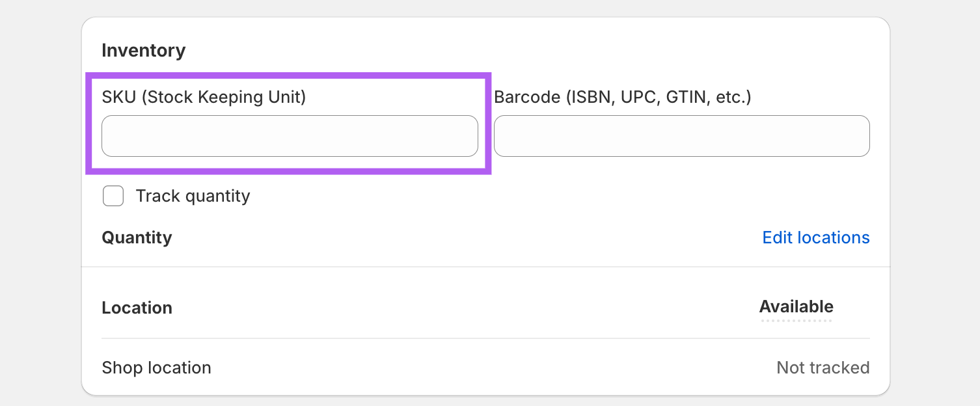Click the "Track quantity" label text
This screenshot has width=980, height=406.
(x=193, y=196)
